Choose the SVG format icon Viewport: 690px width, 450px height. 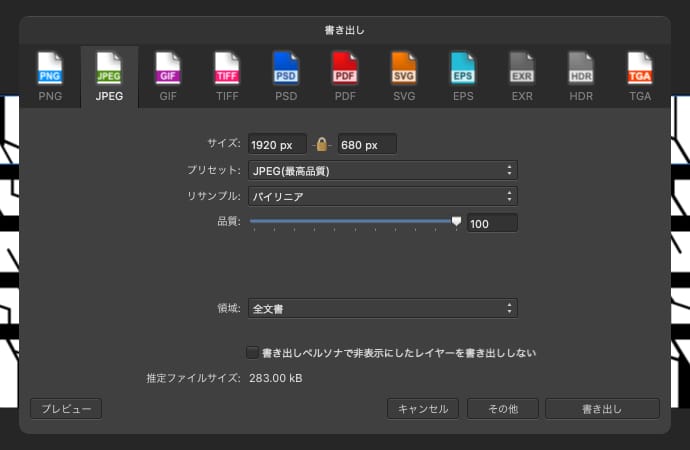(404, 68)
